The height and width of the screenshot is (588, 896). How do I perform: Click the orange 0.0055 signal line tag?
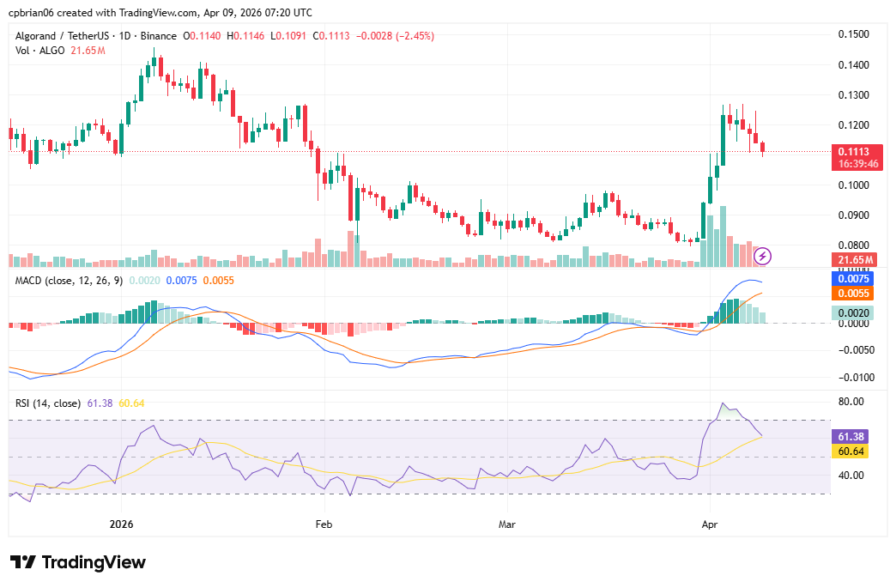853,294
